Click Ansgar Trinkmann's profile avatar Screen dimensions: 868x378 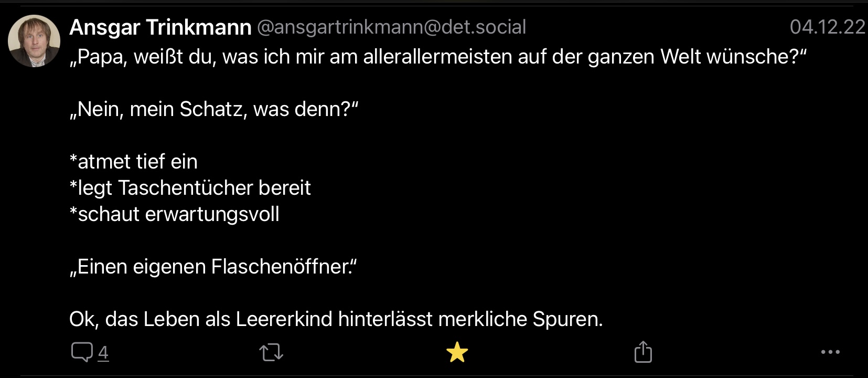click(x=34, y=41)
